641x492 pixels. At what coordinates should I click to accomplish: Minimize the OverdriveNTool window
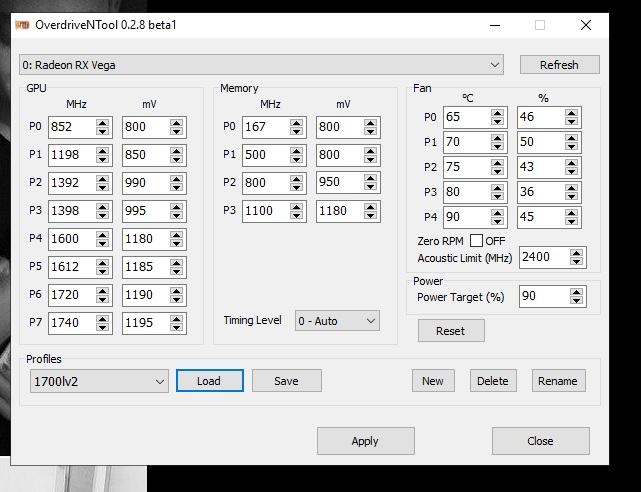(x=495, y=25)
